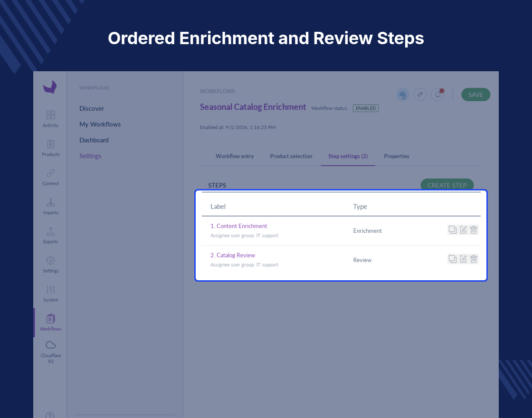The height and width of the screenshot is (418, 532).
Task: Delete the Content Enrichment step
Action: (474, 230)
